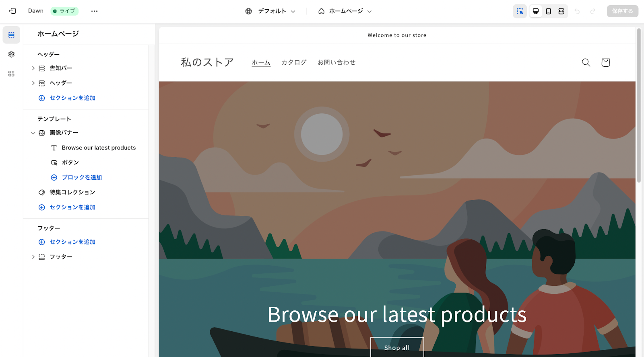
Task: Toggle the inspector selection mode icon
Action: point(520,11)
